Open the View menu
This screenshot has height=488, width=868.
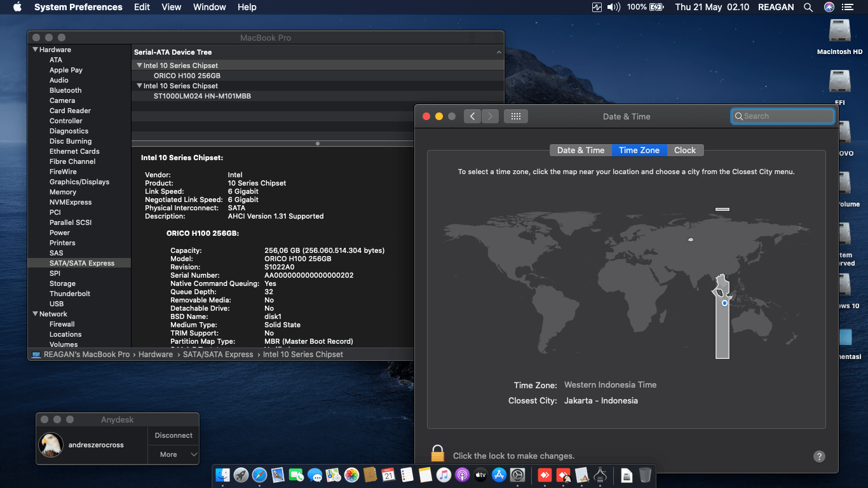click(172, 7)
